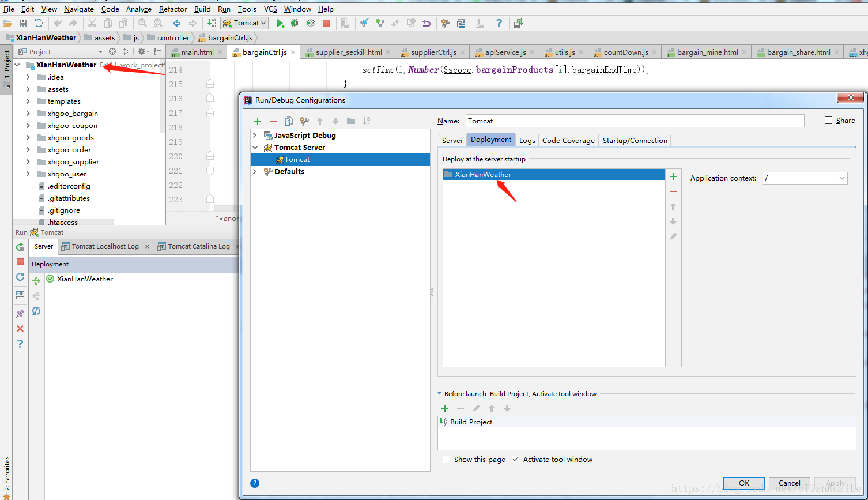Enable Show this page checkbox

pyautogui.click(x=447, y=460)
